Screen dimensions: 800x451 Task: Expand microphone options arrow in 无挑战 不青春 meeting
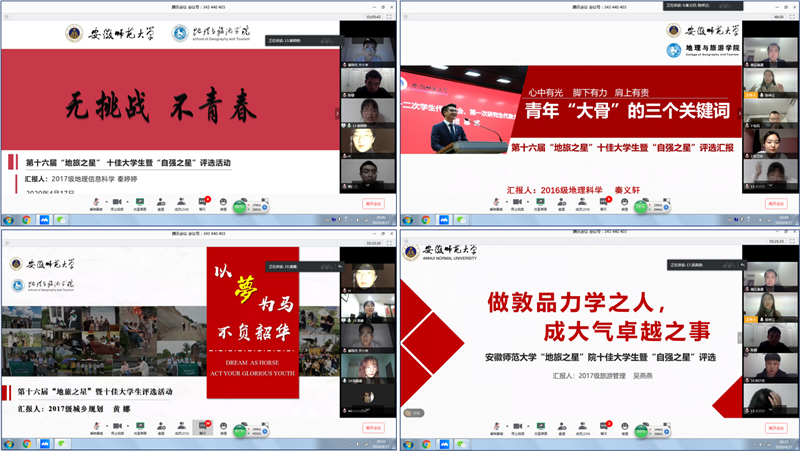click(105, 201)
